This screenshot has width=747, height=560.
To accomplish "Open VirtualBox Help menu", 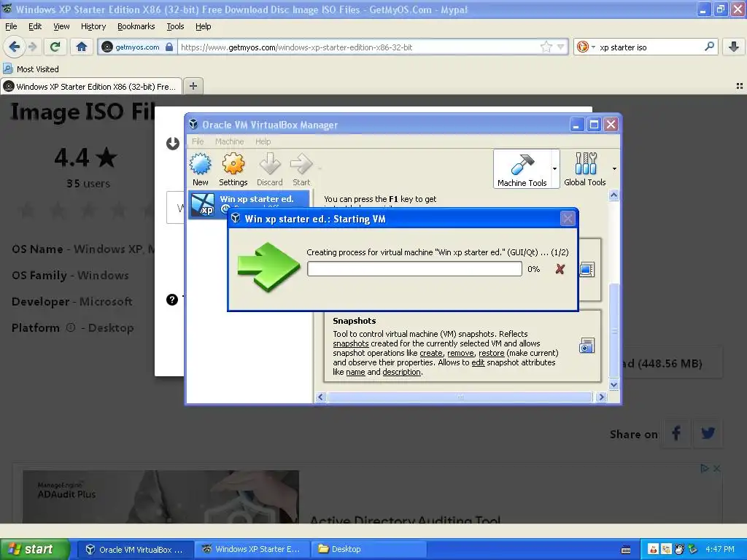I will (x=263, y=141).
